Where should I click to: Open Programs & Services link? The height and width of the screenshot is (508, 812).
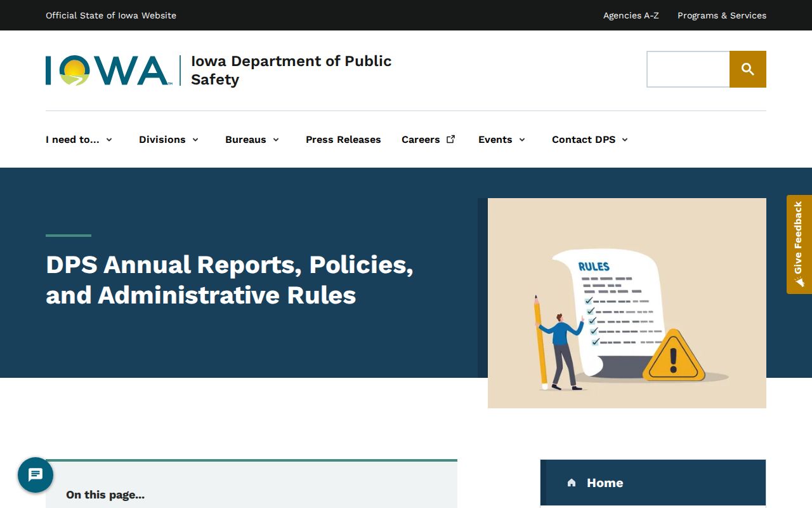[722, 15]
